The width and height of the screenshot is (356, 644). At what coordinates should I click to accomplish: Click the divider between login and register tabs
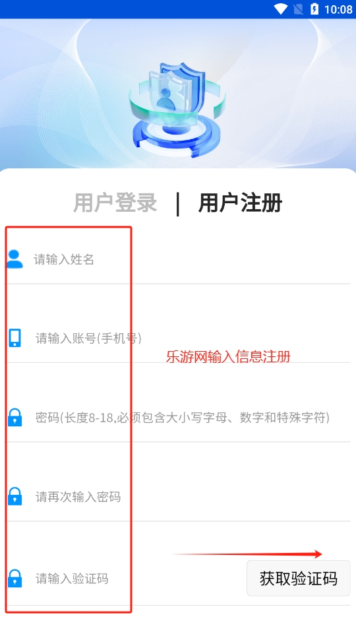[177, 204]
